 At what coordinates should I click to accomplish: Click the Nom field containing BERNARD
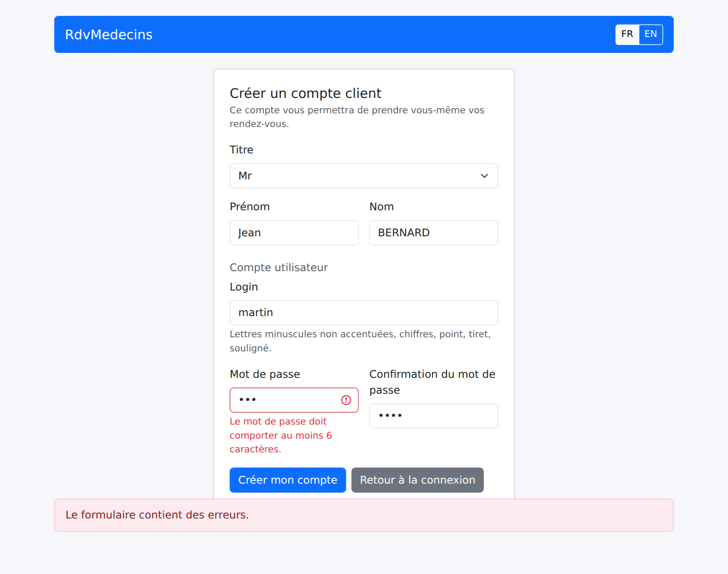click(434, 233)
